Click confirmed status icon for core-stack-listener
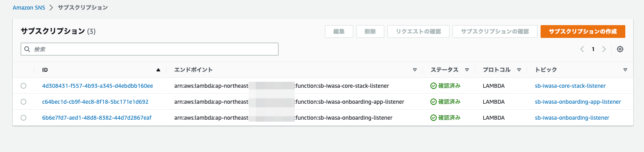The height and width of the screenshot is (152, 644). click(x=434, y=86)
